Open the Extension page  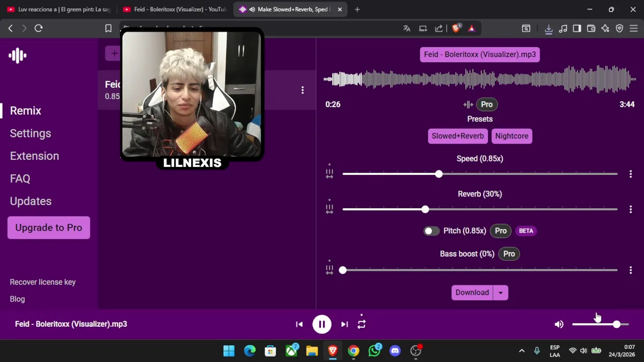coord(35,156)
